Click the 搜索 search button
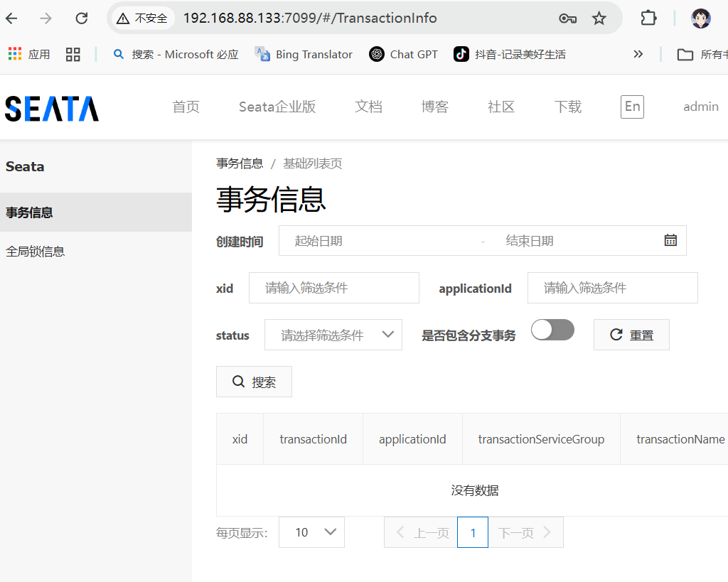 [254, 382]
